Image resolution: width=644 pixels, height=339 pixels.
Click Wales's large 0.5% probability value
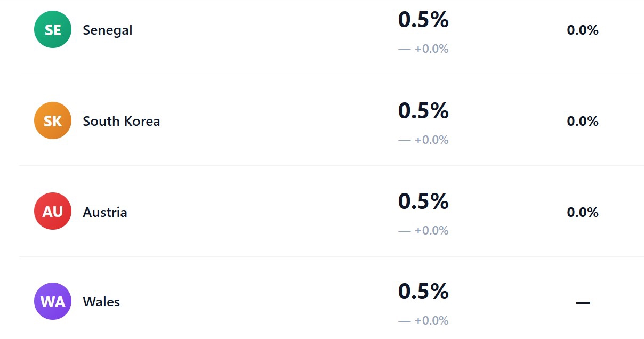[x=423, y=292]
